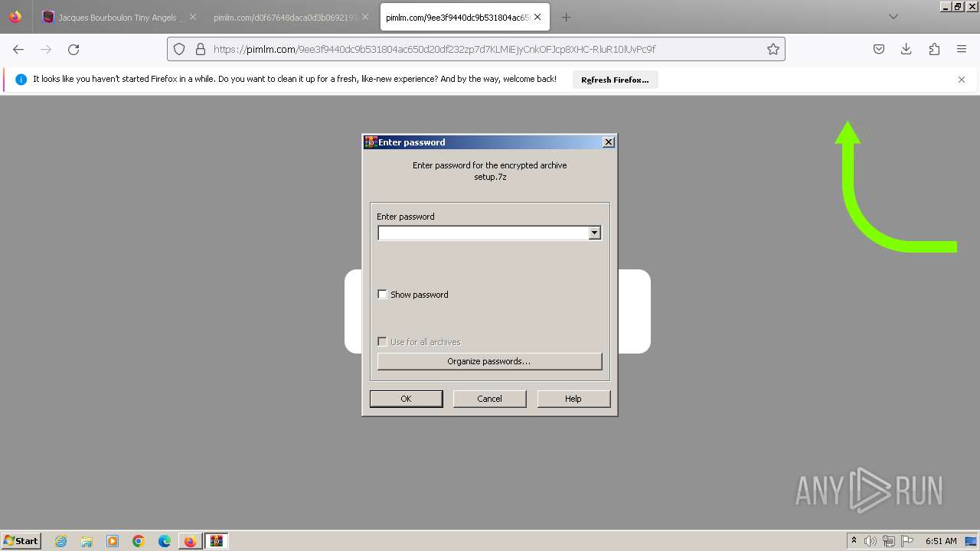This screenshot has height=551, width=980.
Task: Launch Microsoft Edge from taskbar
Action: click(165, 541)
